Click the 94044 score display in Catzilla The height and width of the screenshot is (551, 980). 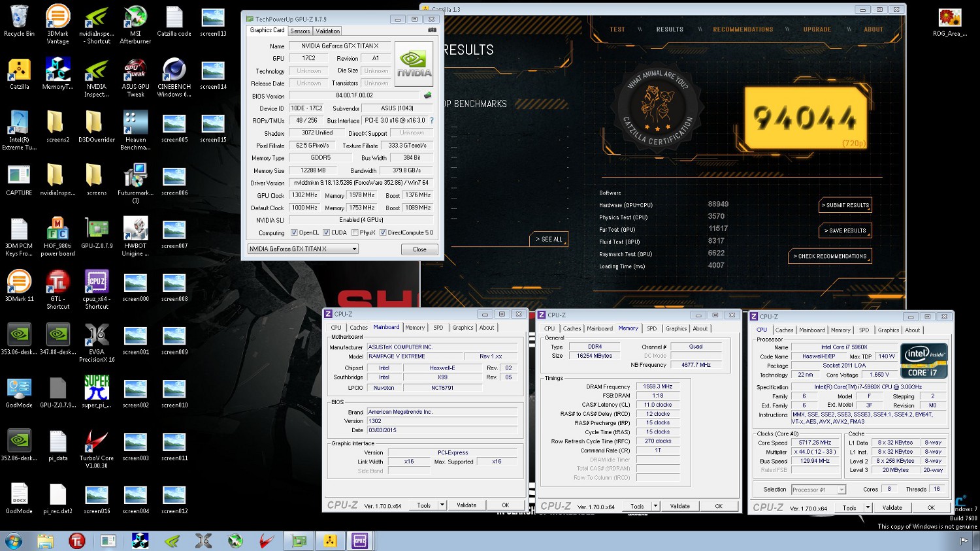click(805, 118)
